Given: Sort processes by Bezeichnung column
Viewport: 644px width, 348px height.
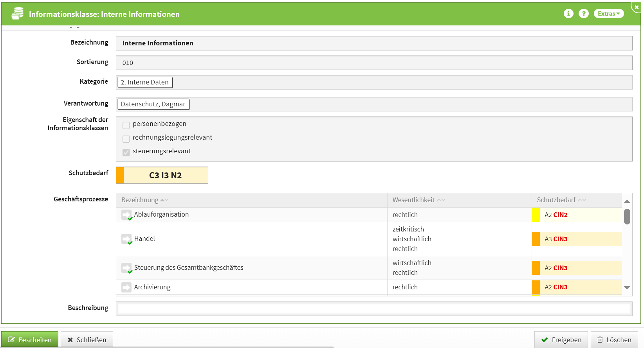Looking at the screenshot, I should click(x=140, y=200).
